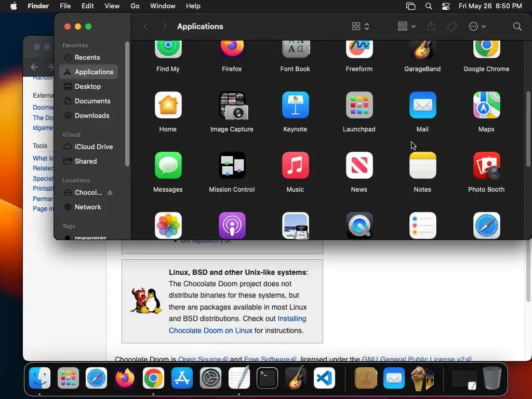Select Desktop in Finder sidebar
Screen dimensions: 532x399
click(88, 87)
